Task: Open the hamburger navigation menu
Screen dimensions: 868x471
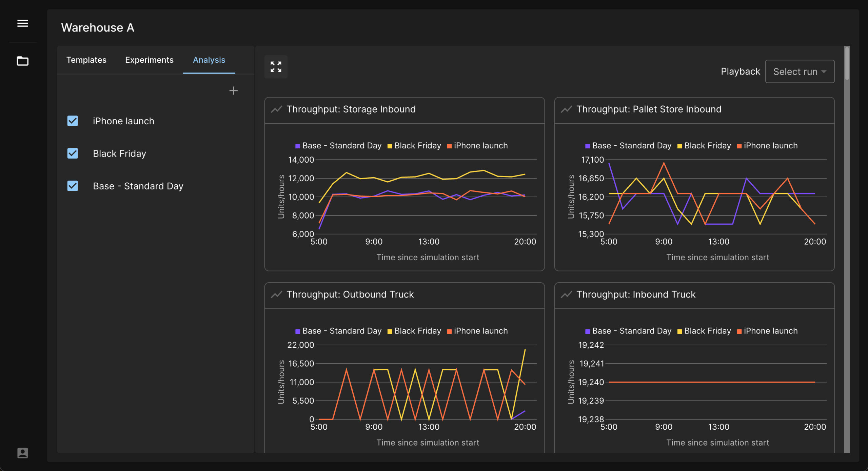Action: [x=23, y=23]
